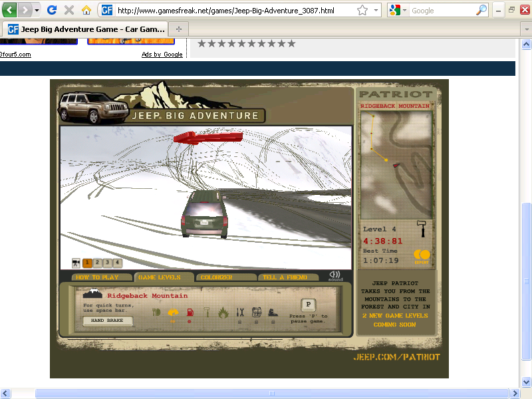Open the Game Levels tab
The width and height of the screenshot is (532, 399).
click(x=164, y=277)
